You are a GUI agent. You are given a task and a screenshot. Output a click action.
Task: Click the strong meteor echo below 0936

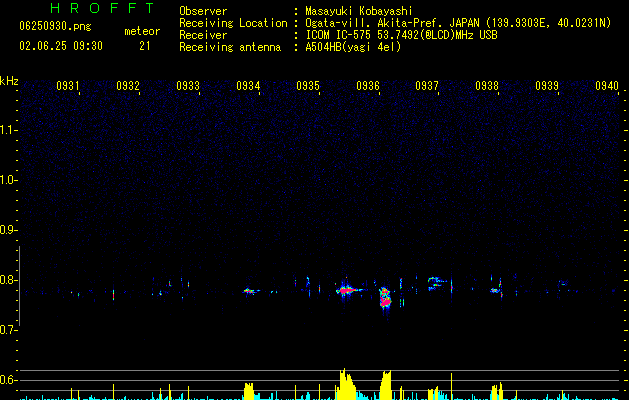click(385, 298)
